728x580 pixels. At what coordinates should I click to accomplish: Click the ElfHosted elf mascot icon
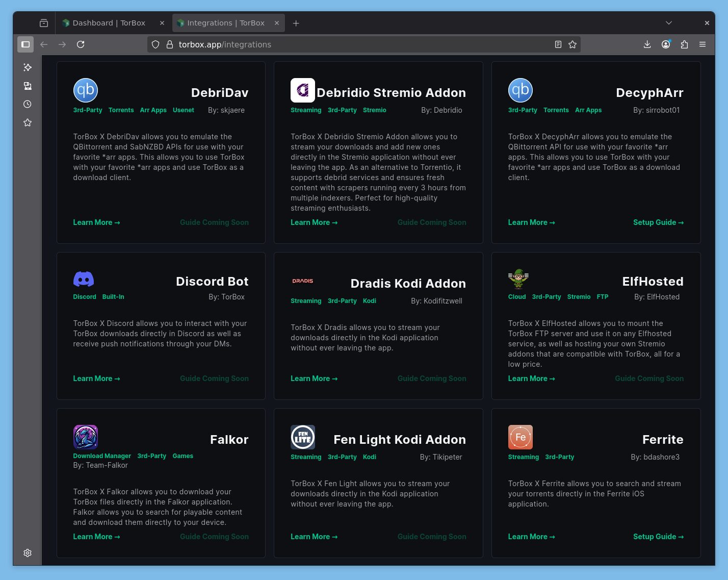518,279
